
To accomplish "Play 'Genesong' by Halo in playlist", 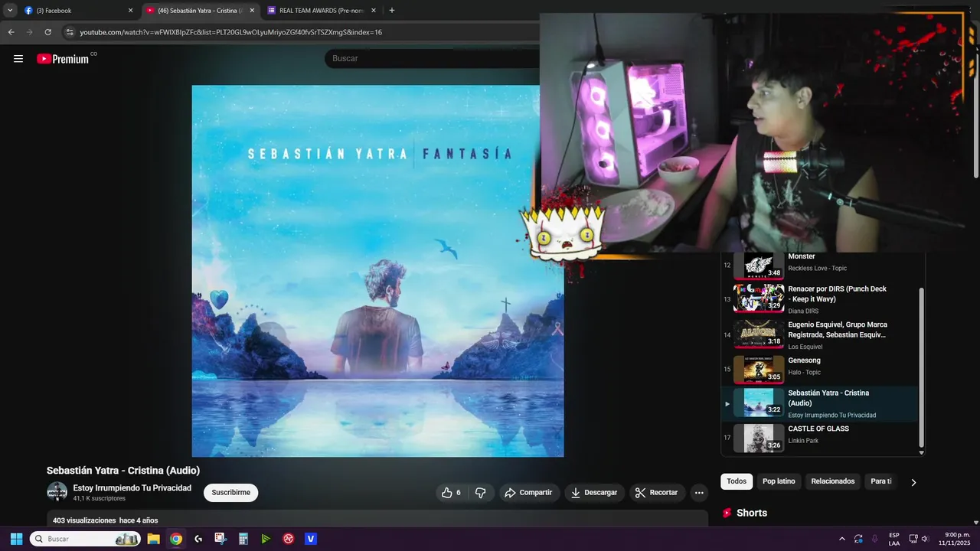I will [819, 369].
